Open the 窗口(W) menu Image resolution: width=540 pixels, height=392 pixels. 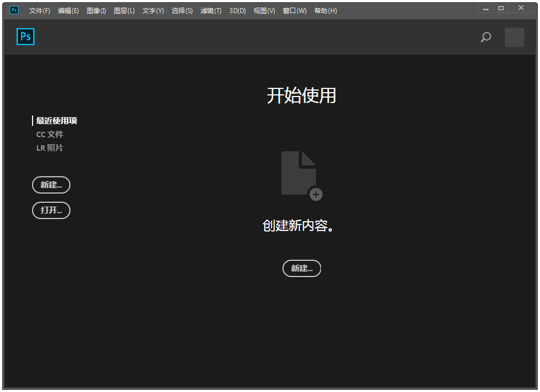[x=295, y=11]
